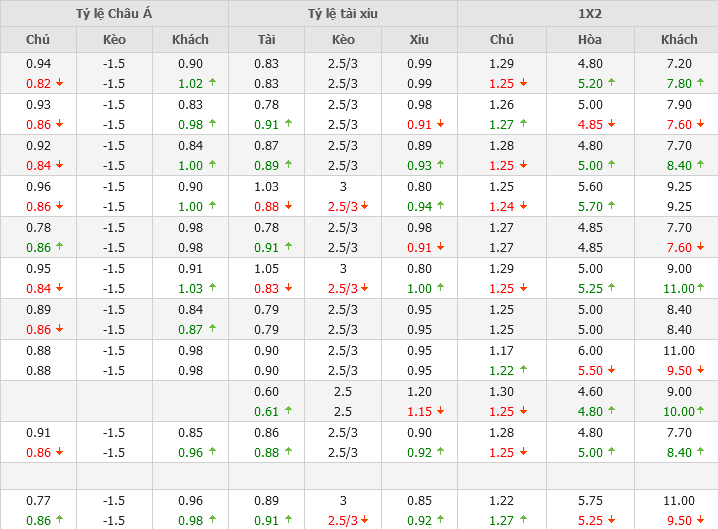Viewport: 718px width, 529px height.
Task: Click the green up arrow beside 0.61
Action: [x=288, y=411]
